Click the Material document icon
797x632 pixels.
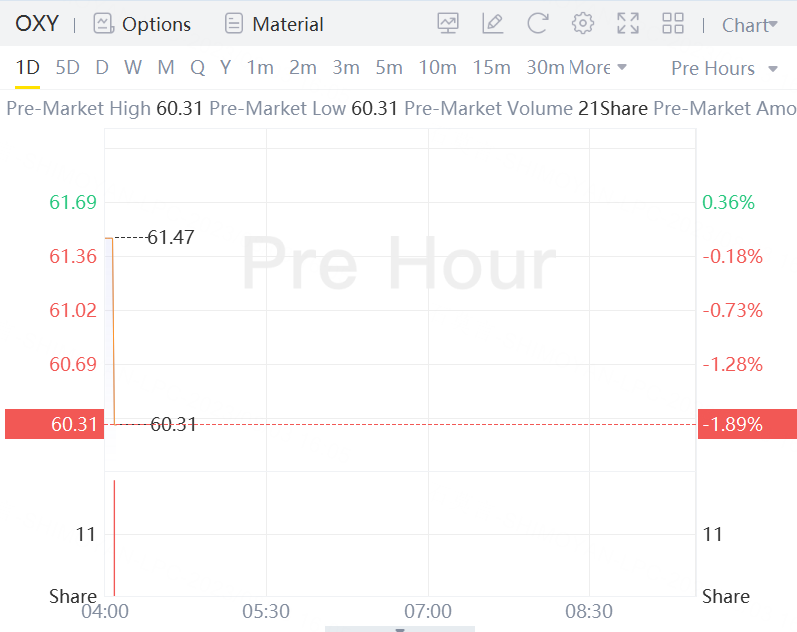point(234,24)
